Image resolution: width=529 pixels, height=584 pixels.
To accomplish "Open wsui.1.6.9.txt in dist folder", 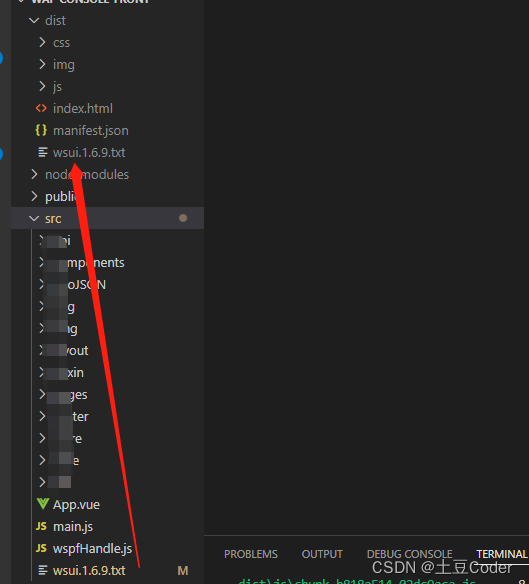I will coord(89,153).
